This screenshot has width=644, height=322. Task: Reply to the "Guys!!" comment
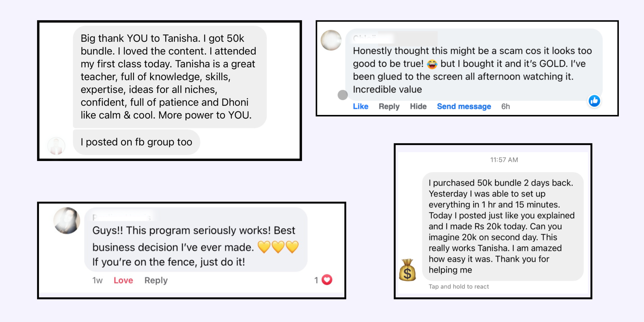(156, 280)
